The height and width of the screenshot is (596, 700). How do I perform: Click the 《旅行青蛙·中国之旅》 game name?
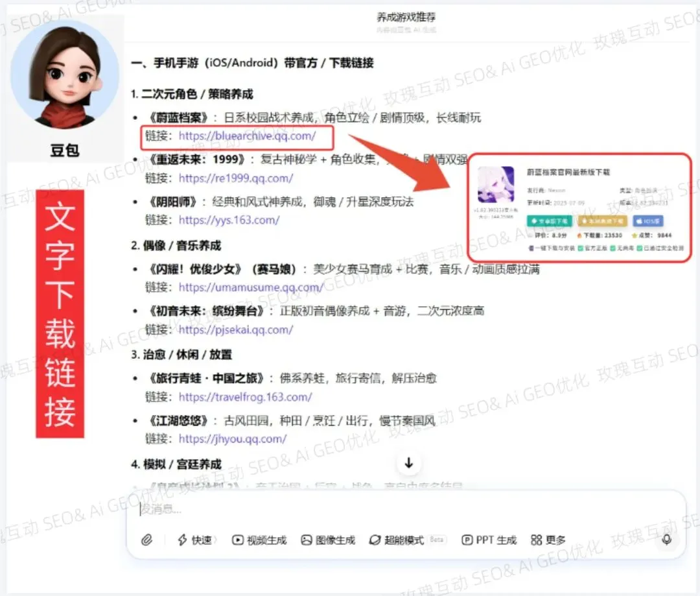pos(206,378)
